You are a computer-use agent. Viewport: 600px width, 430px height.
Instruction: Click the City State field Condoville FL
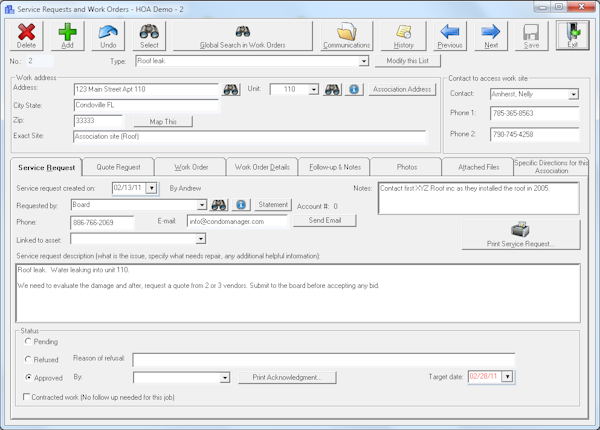pyautogui.click(x=146, y=105)
